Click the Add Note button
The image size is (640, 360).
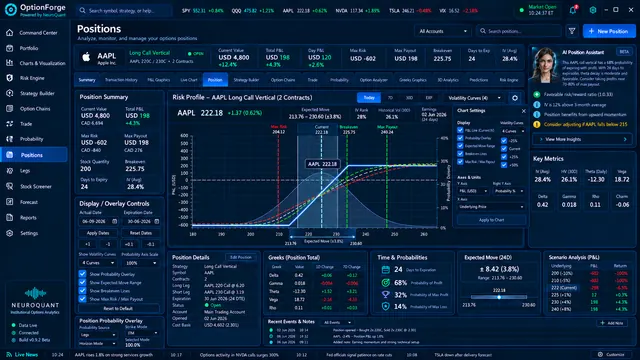[x=612, y=323]
